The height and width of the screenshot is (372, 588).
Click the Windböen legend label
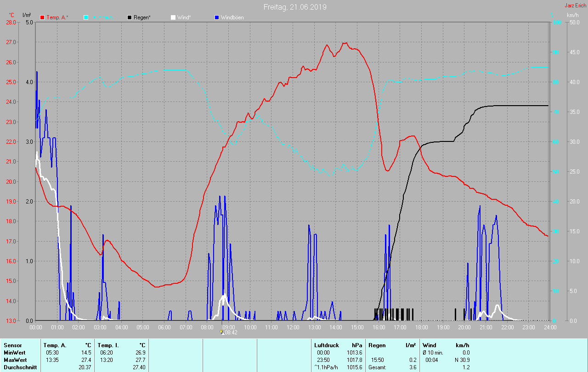(232, 17)
